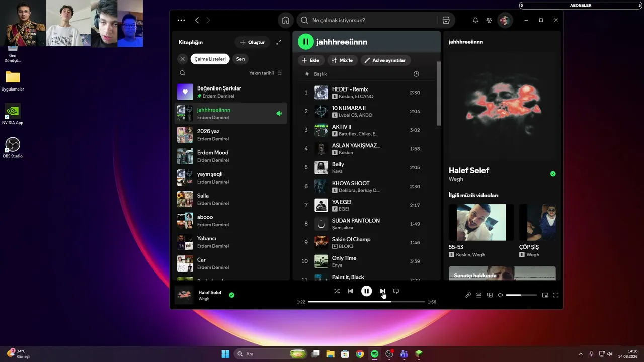This screenshot has height=362, width=644.
Task: Click green saved checkmark beside Halef Selef title
Action: [x=553, y=174]
